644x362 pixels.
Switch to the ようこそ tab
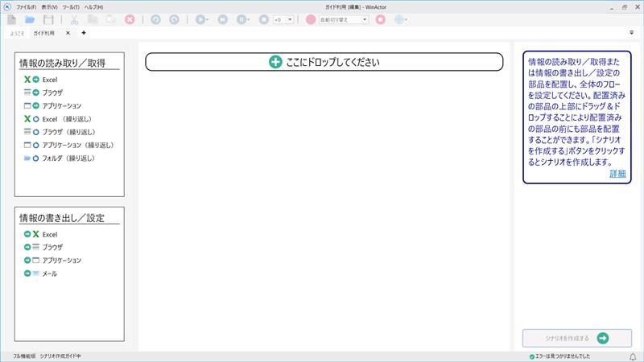(15, 33)
